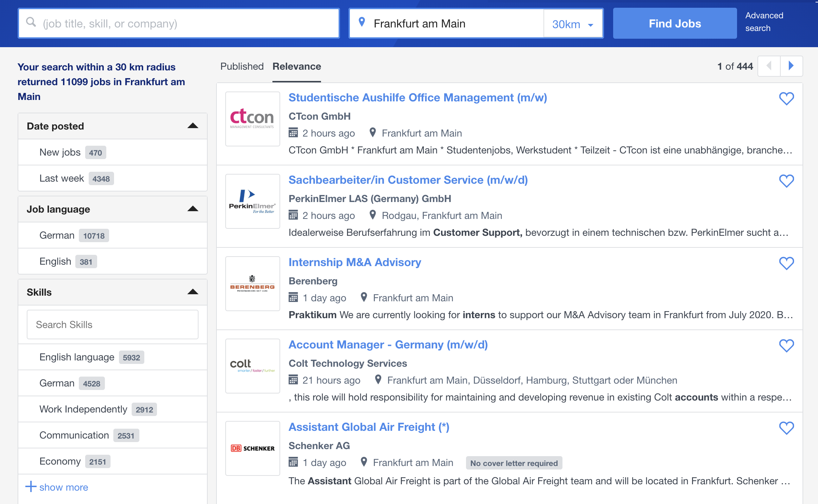Switch to Published sort tab
Screen dimensions: 818x504
click(x=242, y=67)
